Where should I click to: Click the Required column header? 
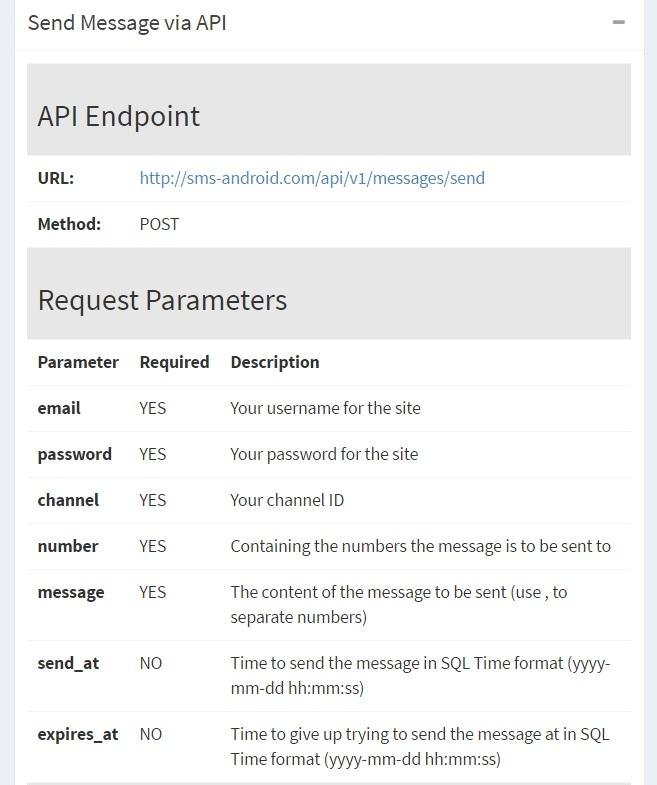174,362
